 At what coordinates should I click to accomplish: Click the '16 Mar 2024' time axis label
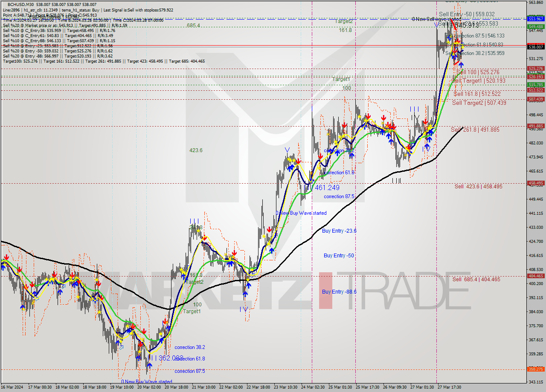click(12, 387)
